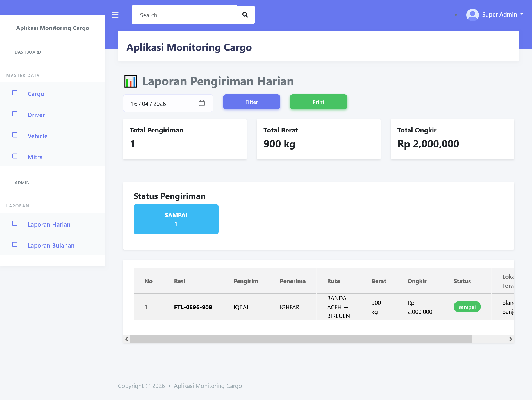Click the square icon beside Driver
Screen dimensions: 532x400
pos(15,114)
